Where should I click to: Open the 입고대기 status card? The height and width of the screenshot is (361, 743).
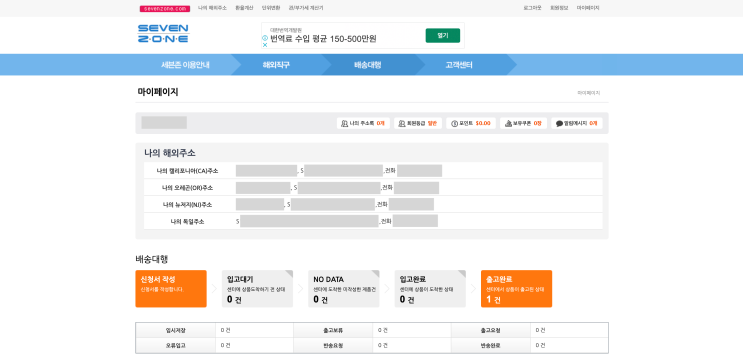[x=257, y=289]
